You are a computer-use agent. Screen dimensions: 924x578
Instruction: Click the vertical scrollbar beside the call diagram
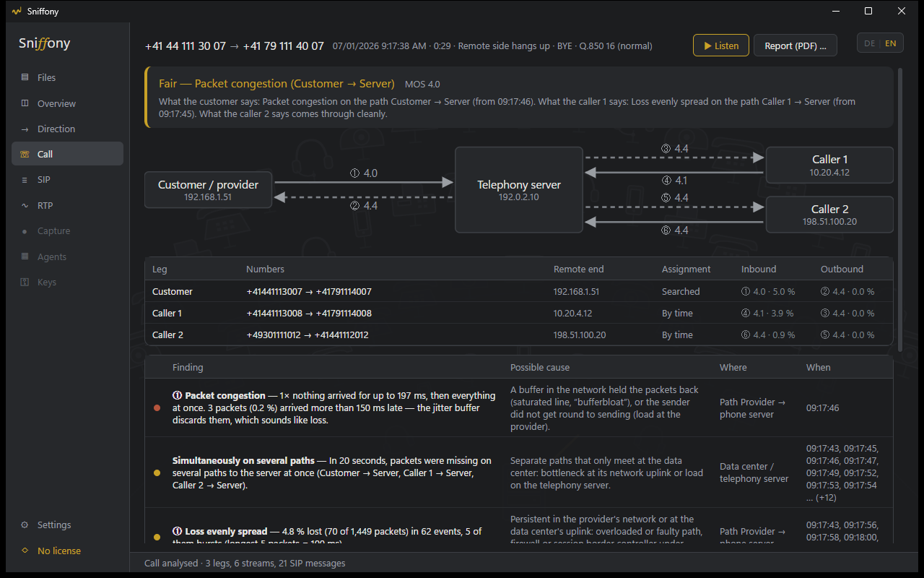(x=899, y=210)
